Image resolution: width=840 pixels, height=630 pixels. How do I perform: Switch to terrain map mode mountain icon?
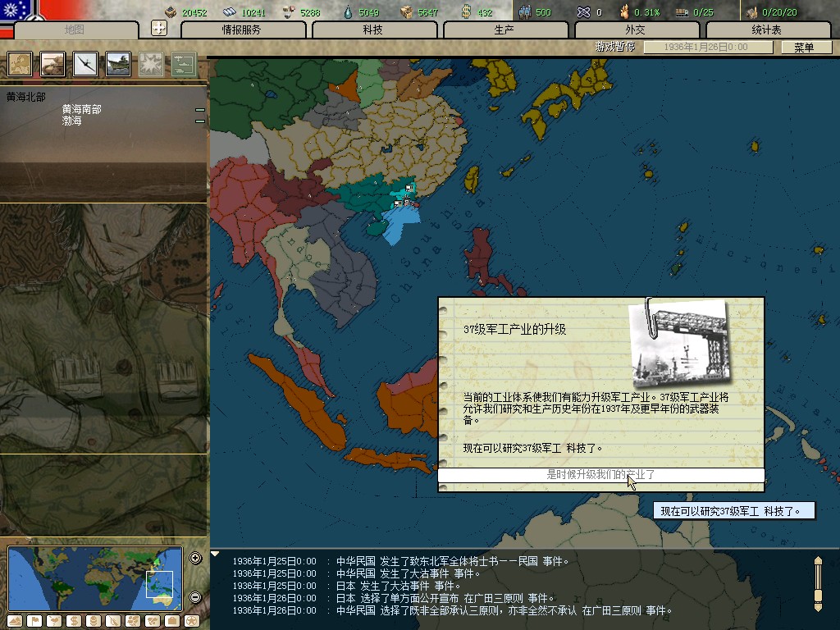click(15, 621)
